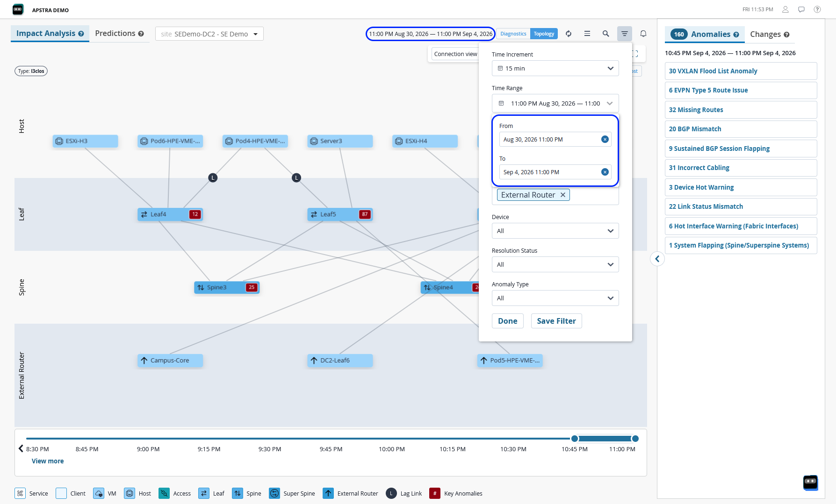The image size is (836, 504).
Task: Toggle Access legend item
Action: 175,493
